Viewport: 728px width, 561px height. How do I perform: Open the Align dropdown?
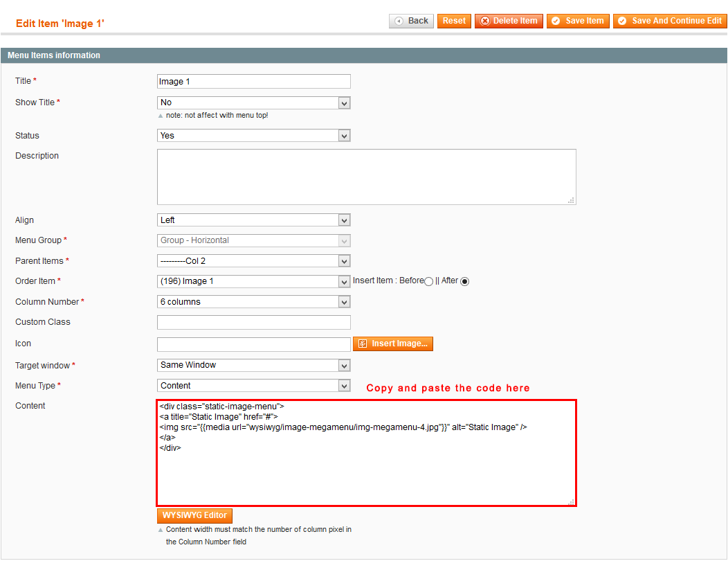point(253,220)
